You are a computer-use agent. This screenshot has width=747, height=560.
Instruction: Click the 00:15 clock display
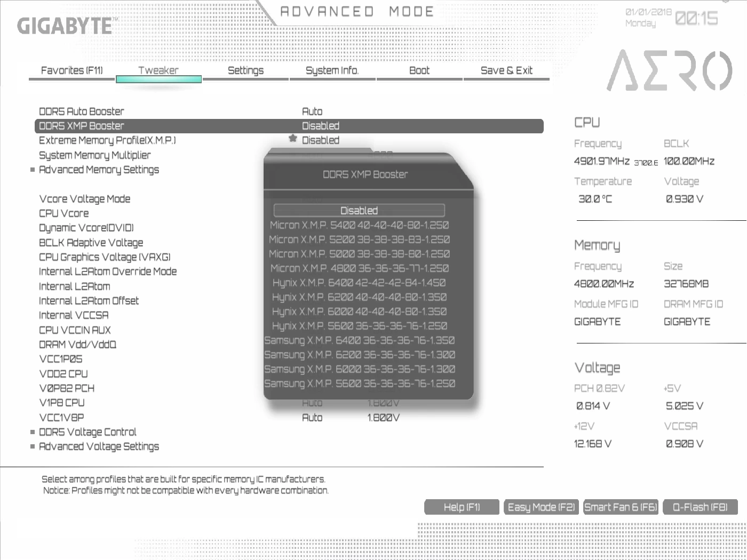[697, 19]
